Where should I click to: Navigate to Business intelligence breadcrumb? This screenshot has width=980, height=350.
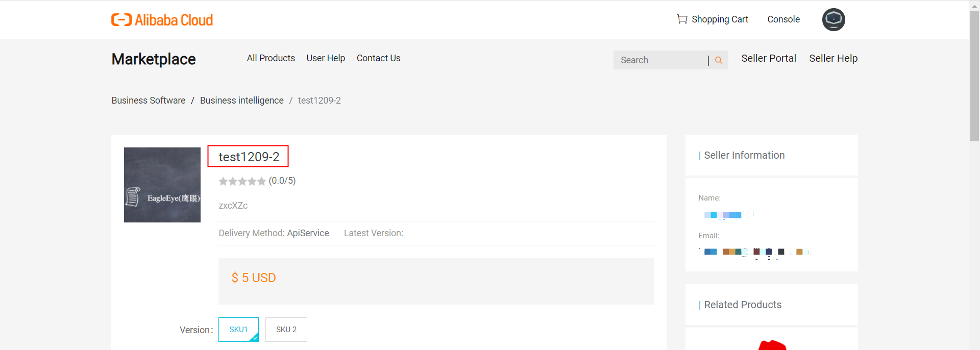[242, 101]
